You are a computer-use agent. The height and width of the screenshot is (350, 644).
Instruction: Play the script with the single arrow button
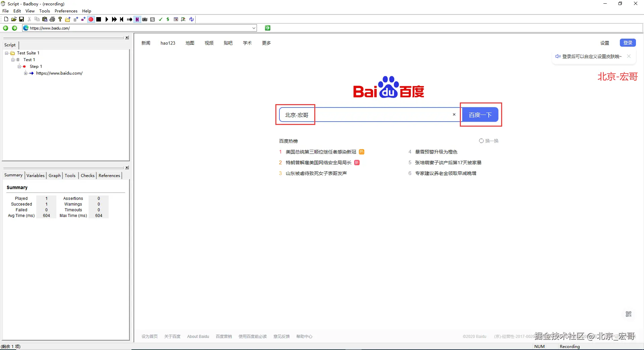pyautogui.click(x=107, y=19)
